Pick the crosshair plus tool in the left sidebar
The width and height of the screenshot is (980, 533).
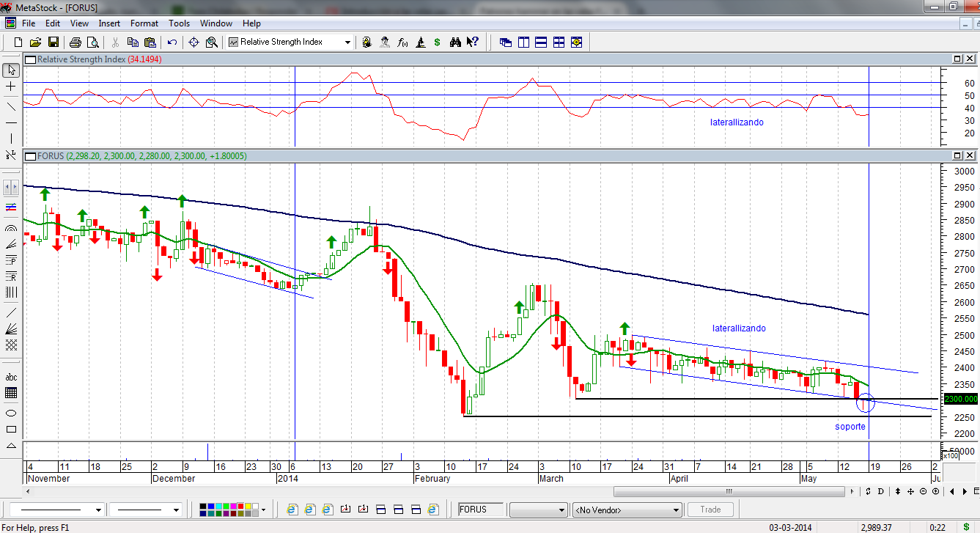click(x=11, y=87)
